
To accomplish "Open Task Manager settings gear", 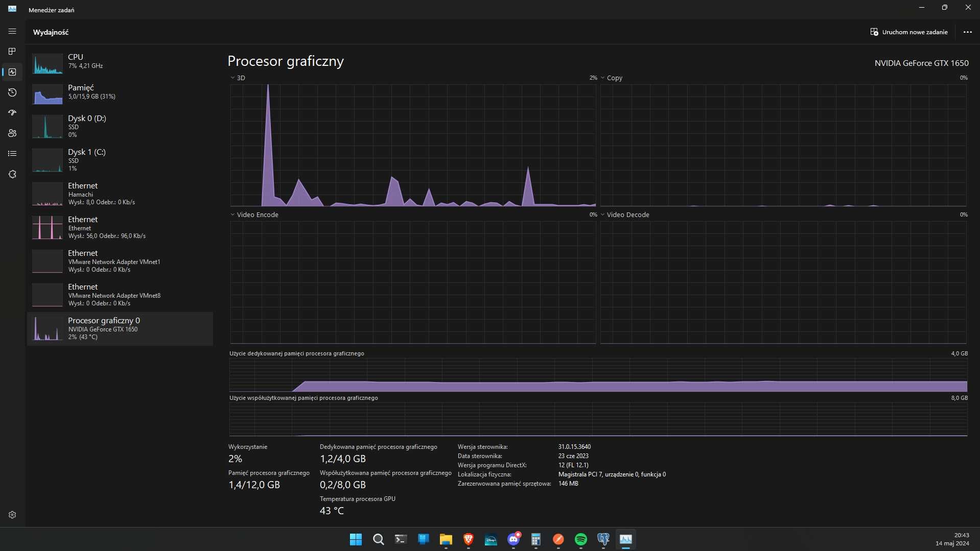I will (12, 515).
